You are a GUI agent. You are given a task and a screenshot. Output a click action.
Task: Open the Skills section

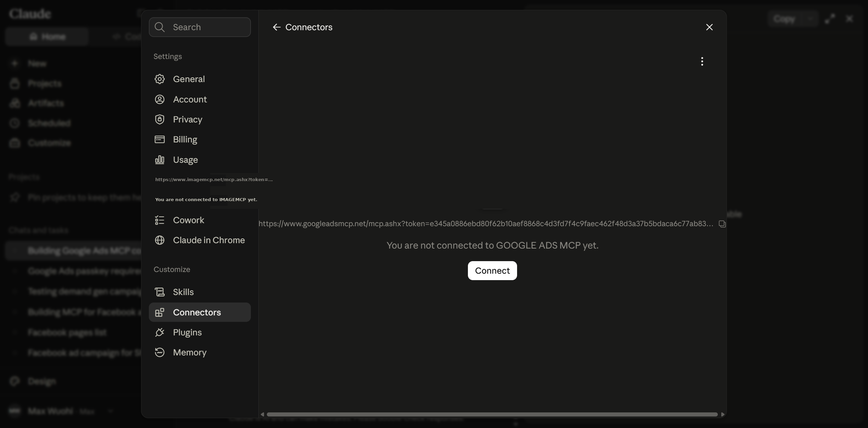[x=200, y=292]
